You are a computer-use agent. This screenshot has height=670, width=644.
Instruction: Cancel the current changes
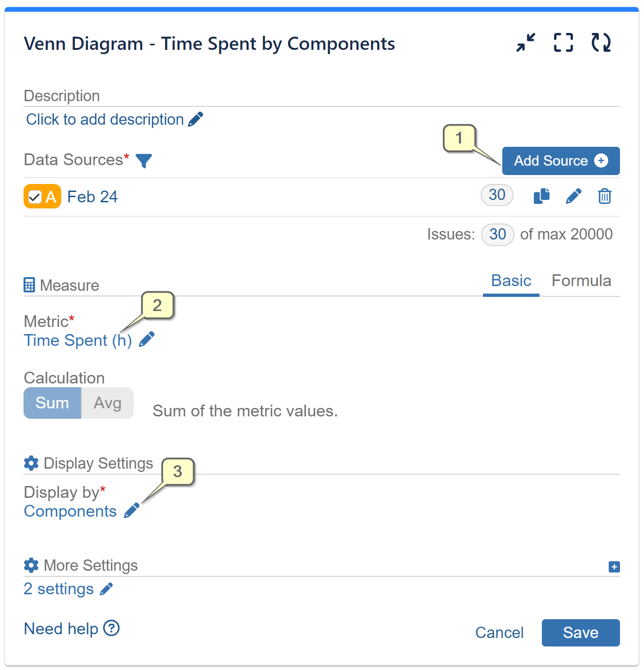pos(499,633)
